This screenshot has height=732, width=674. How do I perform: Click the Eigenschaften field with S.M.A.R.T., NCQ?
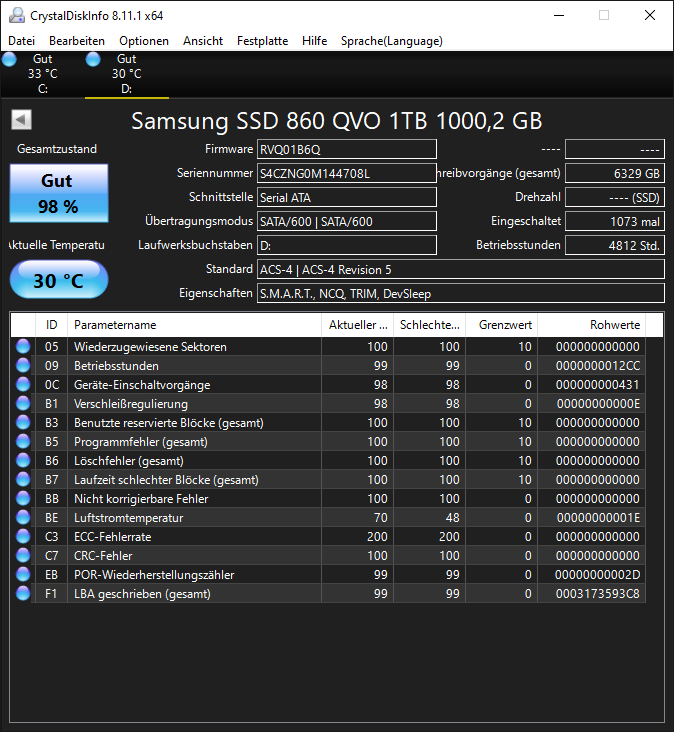pos(461,294)
